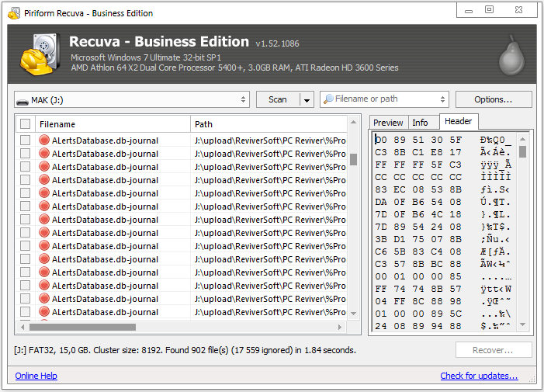Click the red status icon of third file row
The image size is (544, 392).
tap(44, 167)
